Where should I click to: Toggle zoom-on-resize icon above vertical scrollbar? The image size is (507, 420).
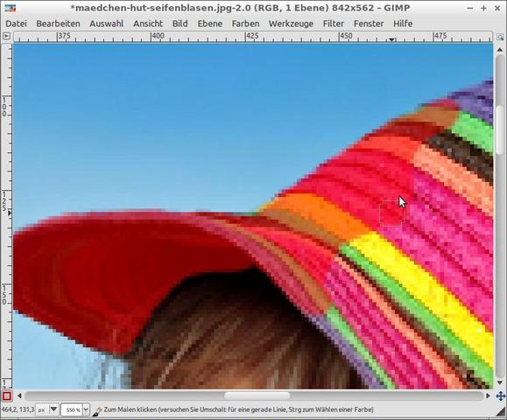click(x=500, y=37)
